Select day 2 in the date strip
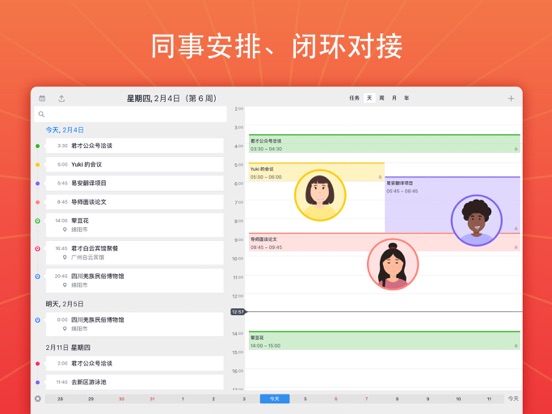 pos(213,399)
